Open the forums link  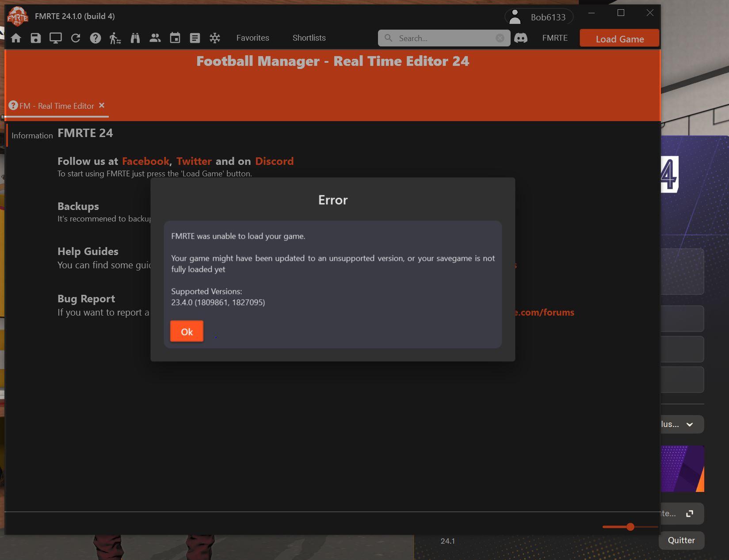545,312
